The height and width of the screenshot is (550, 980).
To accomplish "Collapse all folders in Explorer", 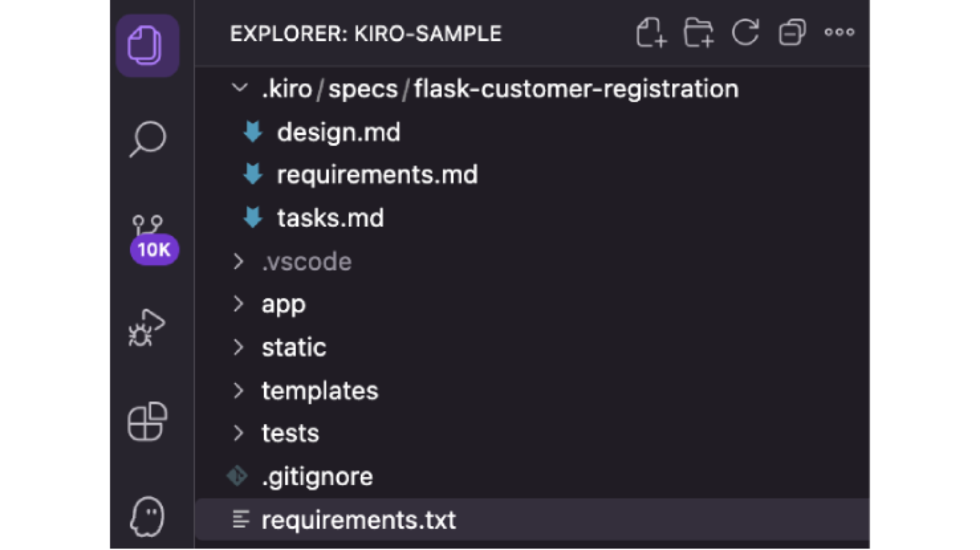I will pyautogui.click(x=792, y=33).
